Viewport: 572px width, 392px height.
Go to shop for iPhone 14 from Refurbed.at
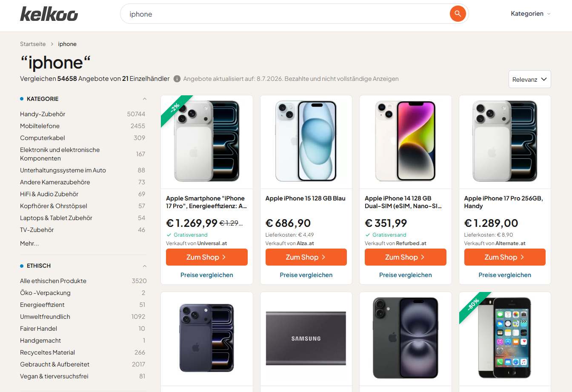pyautogui.click(x=406, y=257)
